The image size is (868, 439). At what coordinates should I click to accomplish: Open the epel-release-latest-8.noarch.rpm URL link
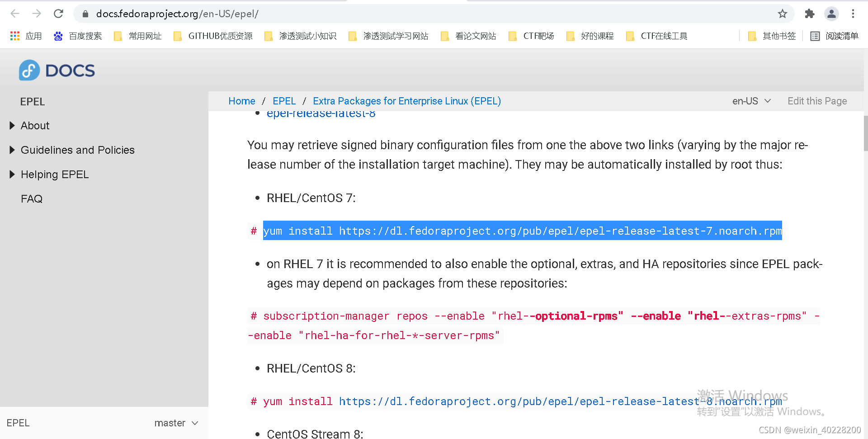coord(561,401)
